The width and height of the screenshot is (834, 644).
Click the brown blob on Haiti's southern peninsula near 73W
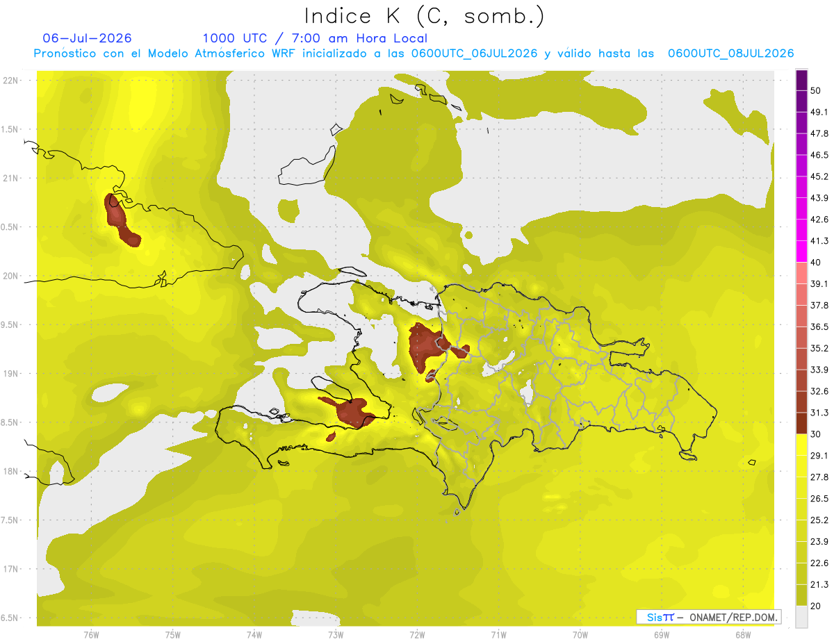354,412
